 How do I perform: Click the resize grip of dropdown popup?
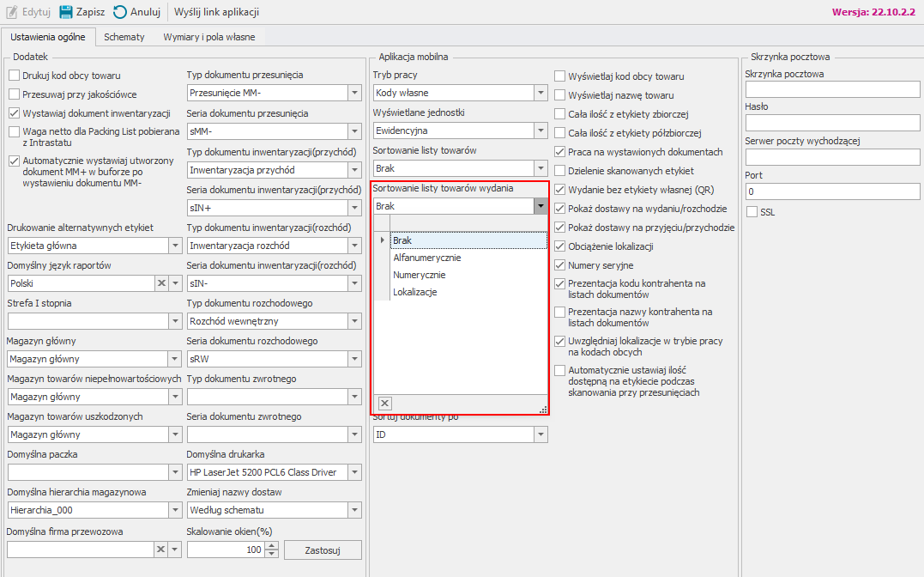(x=542, y=410)
